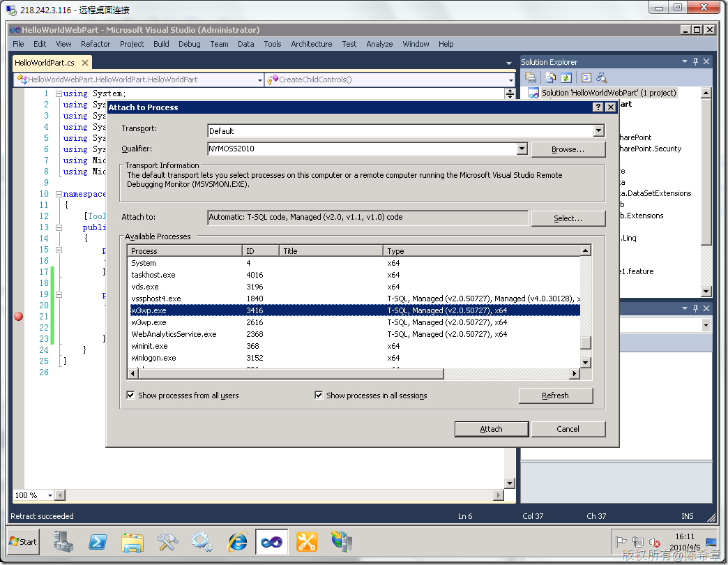The width and height of the screenshot is (728, 565).
Task: Toggle Show processes in all sessions checkbox
Action: [x=319, y=395]
